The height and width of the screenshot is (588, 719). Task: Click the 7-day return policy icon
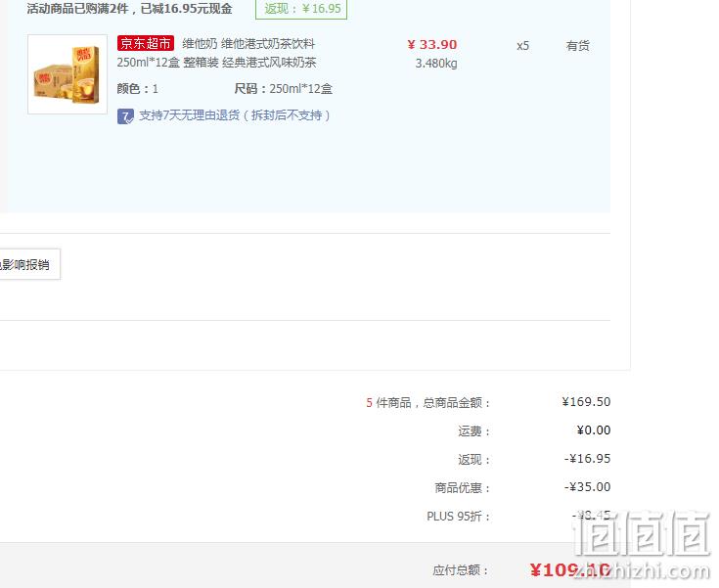[x=125, y=116]
